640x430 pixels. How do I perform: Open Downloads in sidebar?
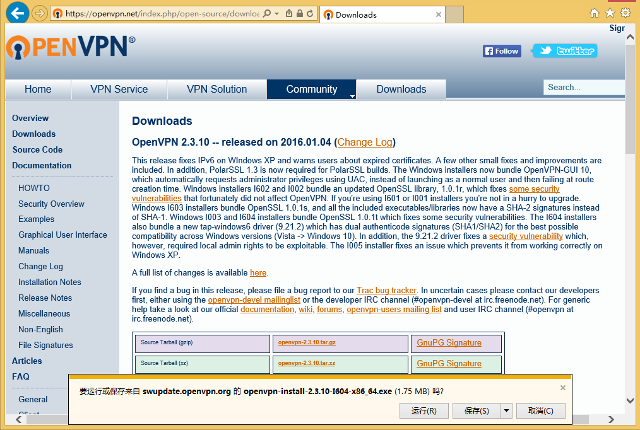pyautogui.click(x=34, y=134)
